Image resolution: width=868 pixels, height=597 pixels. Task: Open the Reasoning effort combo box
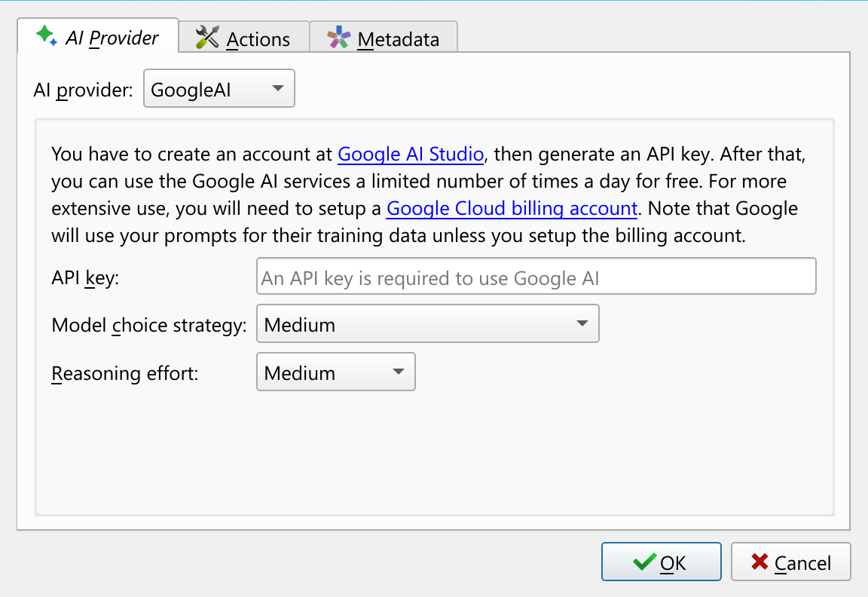(335, 373)
